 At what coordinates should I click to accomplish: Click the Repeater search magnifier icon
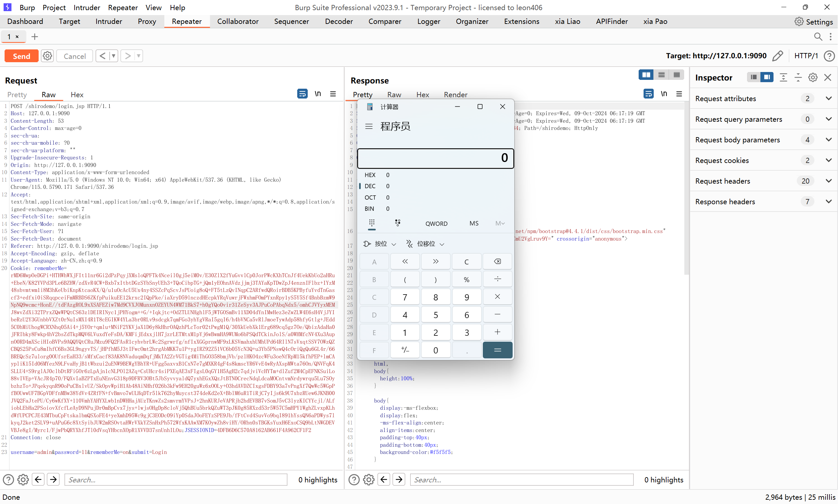coord(818,37)
